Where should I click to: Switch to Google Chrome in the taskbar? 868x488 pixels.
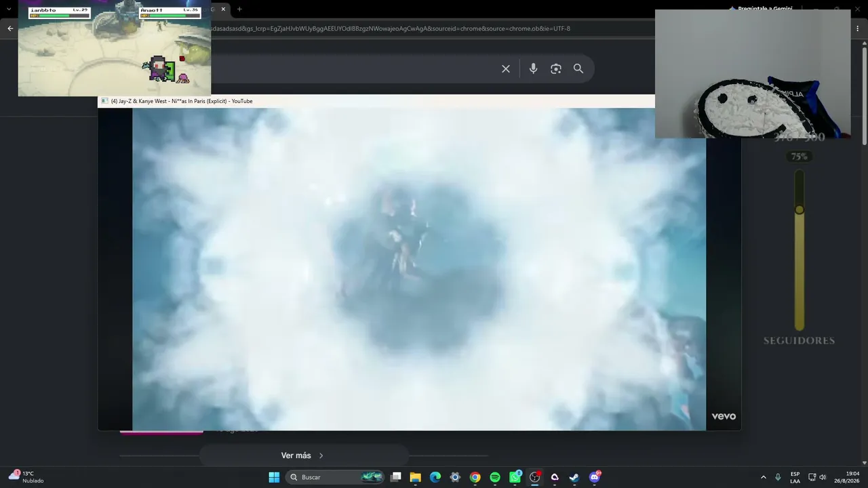tap(475, 477)
